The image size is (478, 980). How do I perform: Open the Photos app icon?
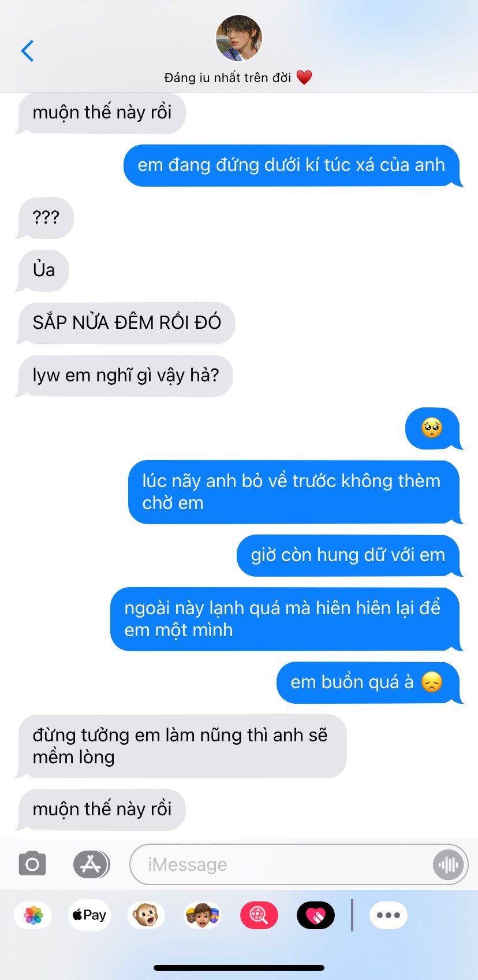pos(33,915)
